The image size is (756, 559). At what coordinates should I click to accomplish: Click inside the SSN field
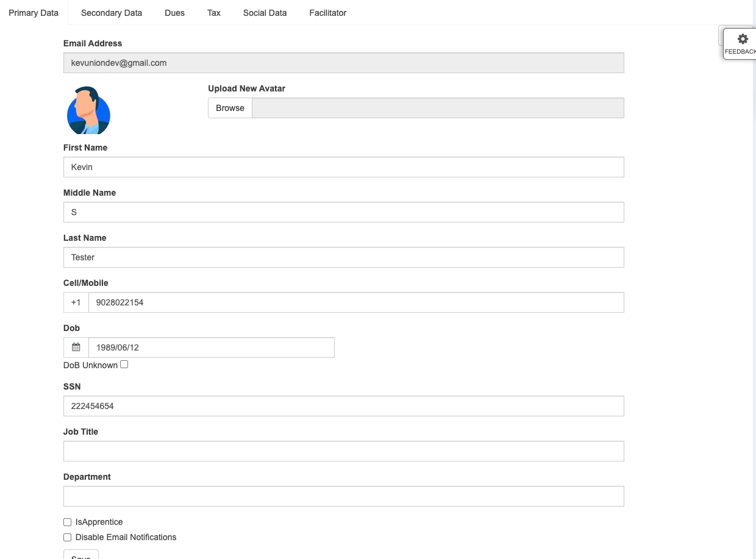coord(343,405)
